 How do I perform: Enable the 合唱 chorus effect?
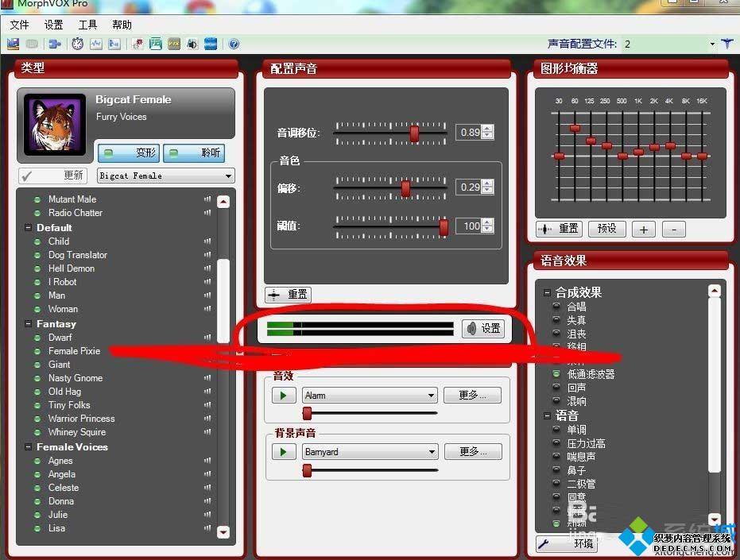[x=556, y=307]
